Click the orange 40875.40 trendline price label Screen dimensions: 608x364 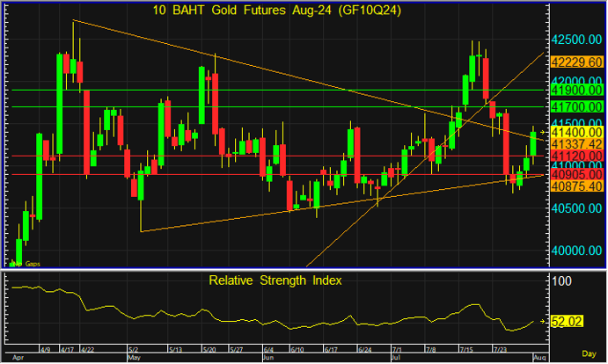[x=575, y=186]
